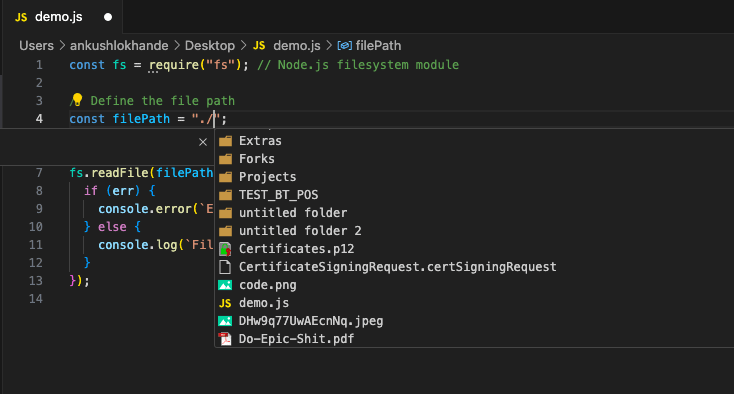The image size is (734, 394).
Task: Pick CertificateSigningRequest.certSigningRequest suggestion
Action: click(474, 267)
